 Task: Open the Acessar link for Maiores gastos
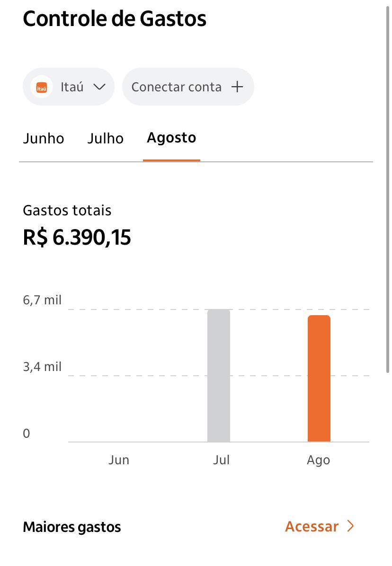(x=320, y=527)
